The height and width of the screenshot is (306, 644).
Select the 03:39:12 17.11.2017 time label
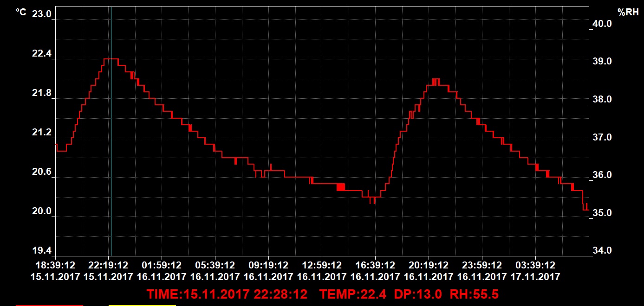tap(535, 271)
